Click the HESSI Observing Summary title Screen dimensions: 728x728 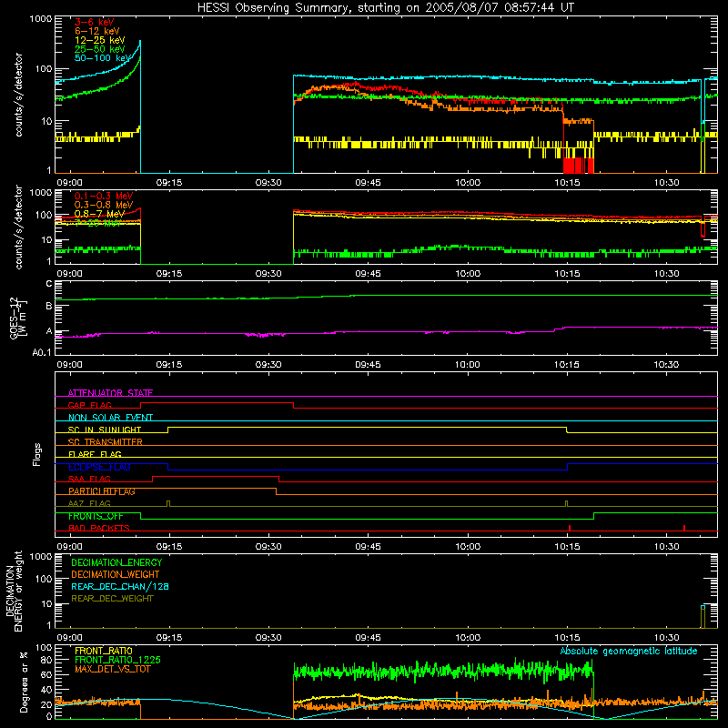pos(385,8)
